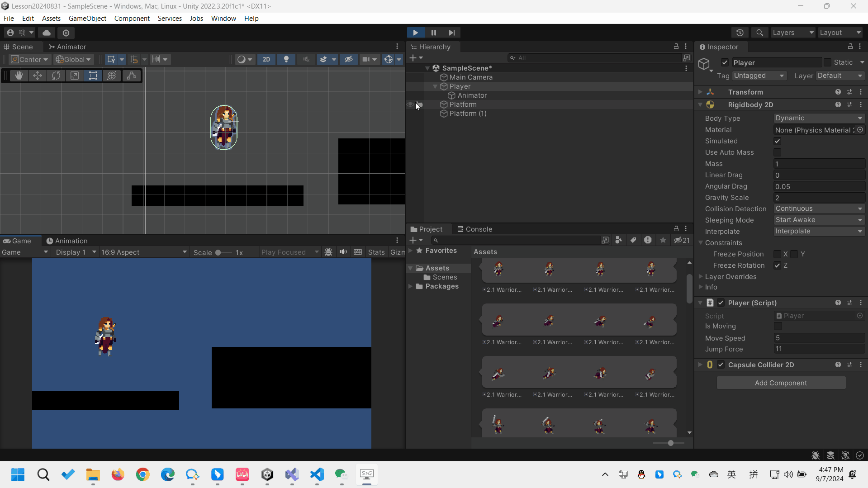The image size is (868, 488).
Task: Open the GameObject menu
Action: (x=87, y=19)
